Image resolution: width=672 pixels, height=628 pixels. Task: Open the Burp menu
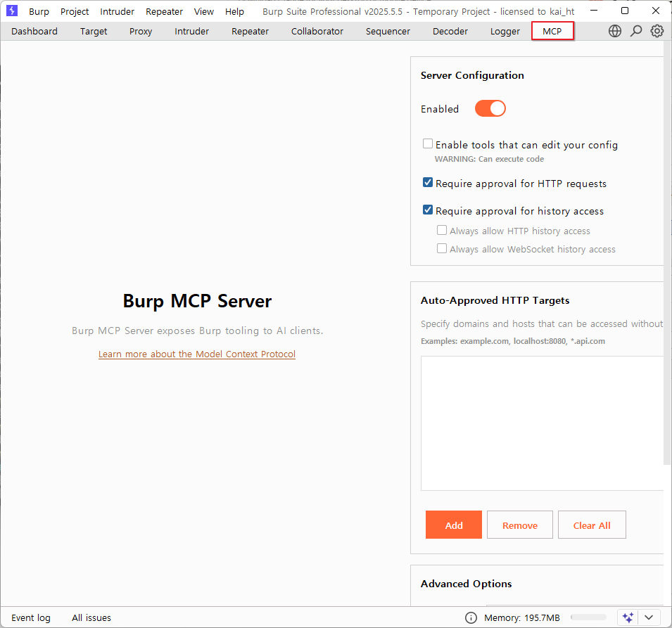tap(39, 11)
